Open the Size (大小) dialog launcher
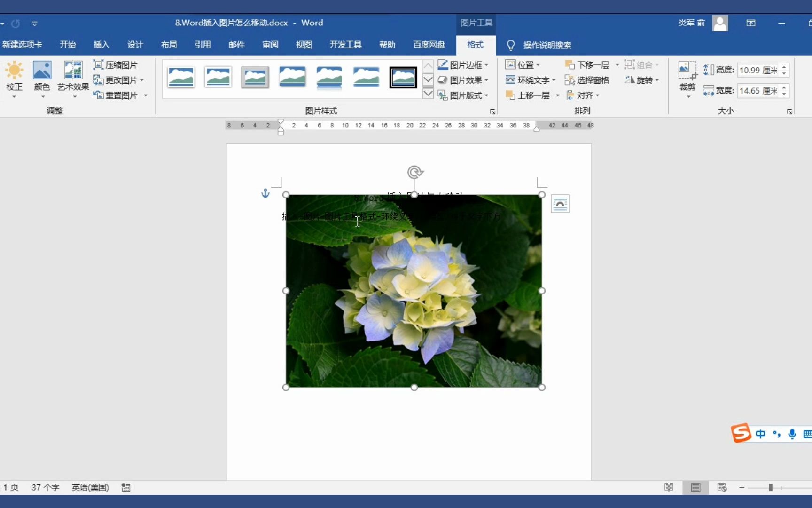The height and width of the screenshot is (508, 812). (x=789, y=111)
